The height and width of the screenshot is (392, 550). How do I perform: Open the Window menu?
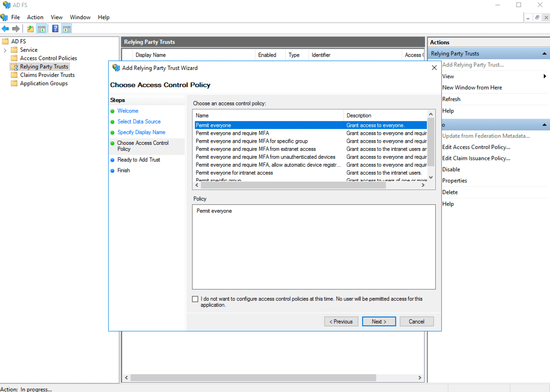pyautogui.click(x=80, y=17)
